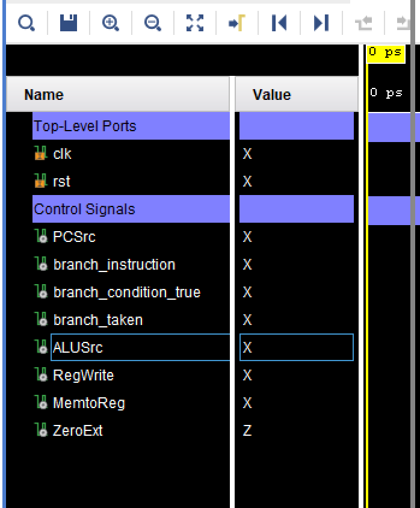Click the branch_taken signal name
420x508 pixels.
click(98, 320)
